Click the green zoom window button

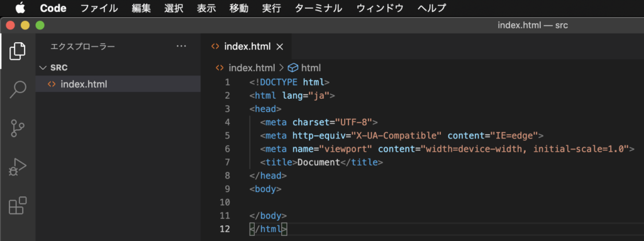tap(40, 26)
